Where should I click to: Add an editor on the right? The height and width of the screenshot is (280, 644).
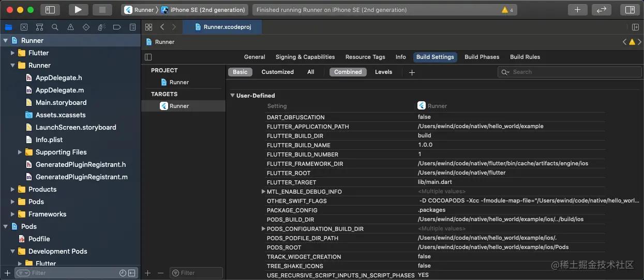click(636, 27)
